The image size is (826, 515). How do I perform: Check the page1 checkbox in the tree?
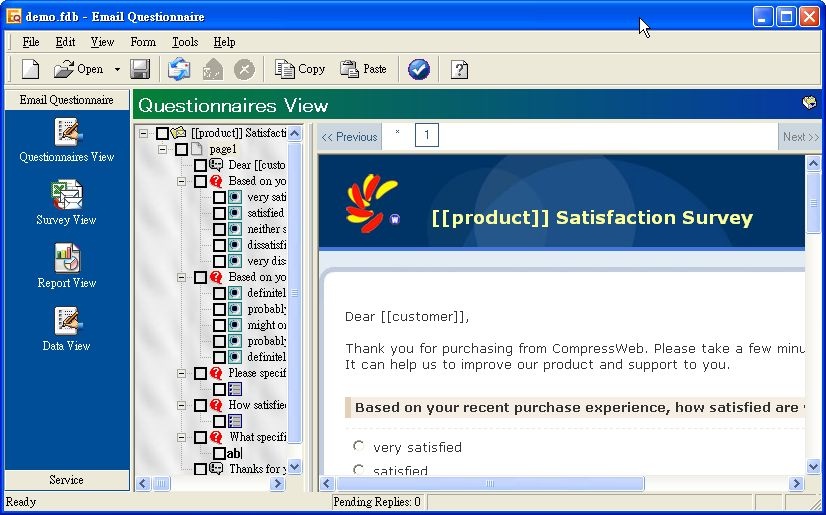click(181, 150)
